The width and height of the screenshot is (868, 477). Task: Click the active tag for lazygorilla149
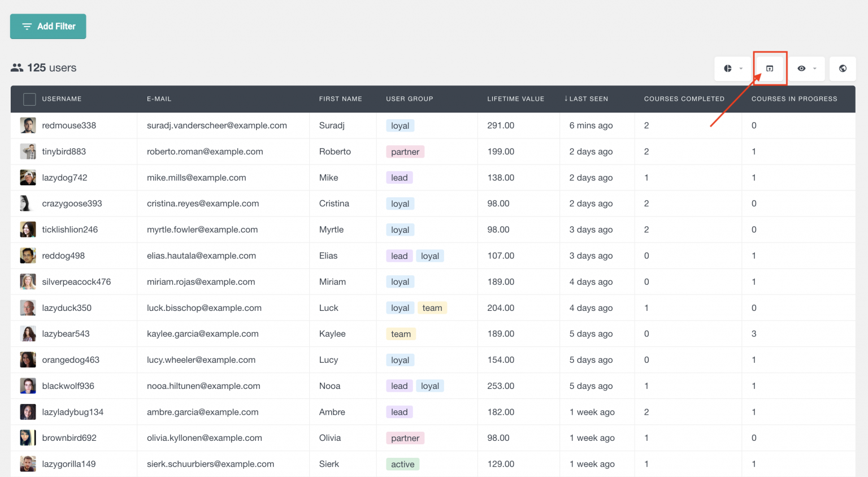403,465
